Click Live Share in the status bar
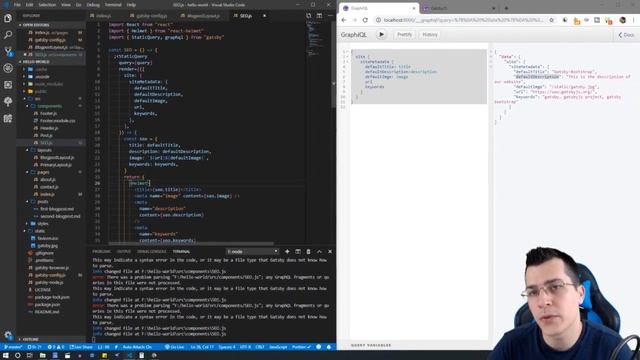The height and width of the screenshot is (360, 640). 81,347
